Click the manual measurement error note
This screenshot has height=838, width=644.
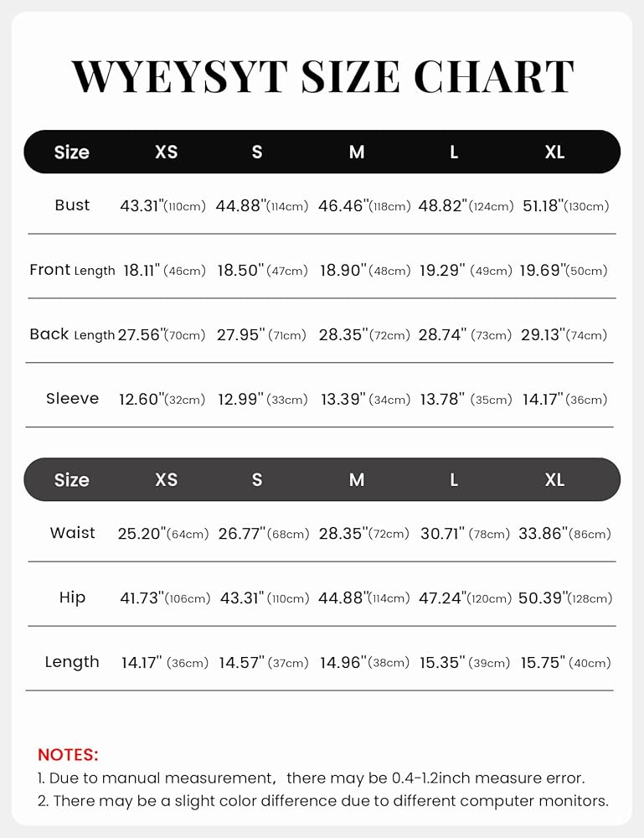(x=311, y=779)
